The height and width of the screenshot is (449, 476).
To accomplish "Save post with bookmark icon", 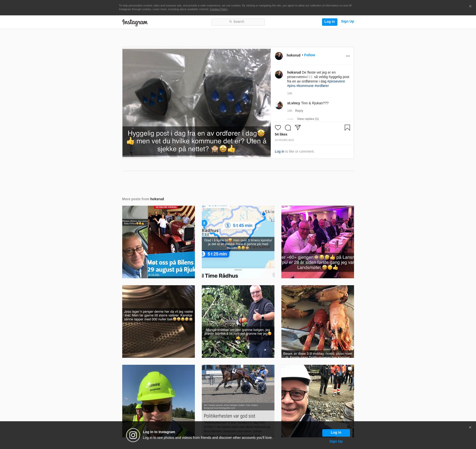I will coord(347,128).
